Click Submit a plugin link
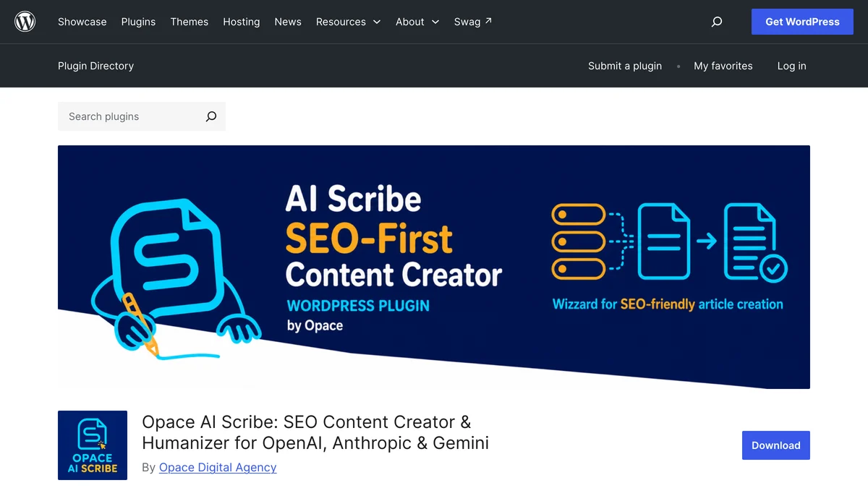 tap(625, 66)
